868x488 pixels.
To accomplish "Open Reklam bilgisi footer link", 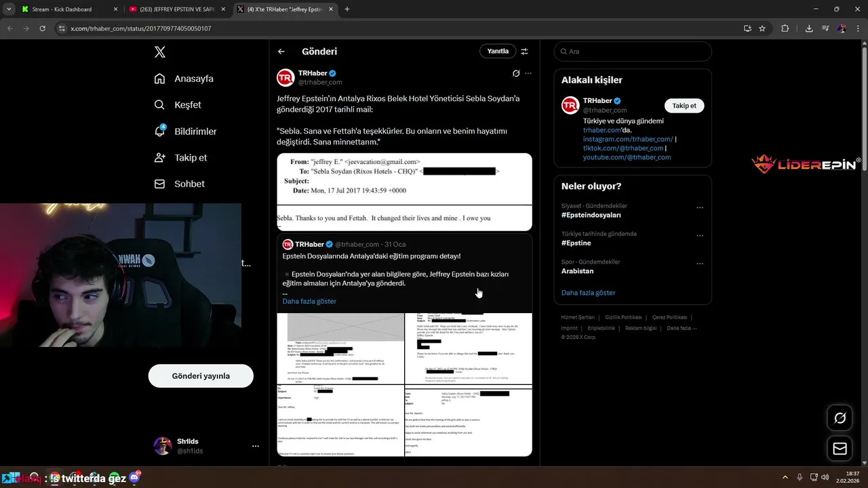I will pyautogui.click(x=641, y=328).
